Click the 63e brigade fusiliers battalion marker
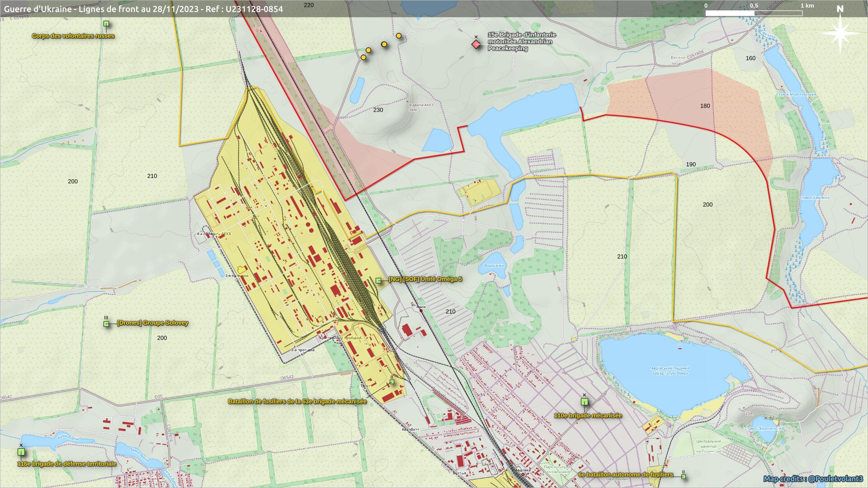This screenshot has width=868, height=488. point(392,382)
